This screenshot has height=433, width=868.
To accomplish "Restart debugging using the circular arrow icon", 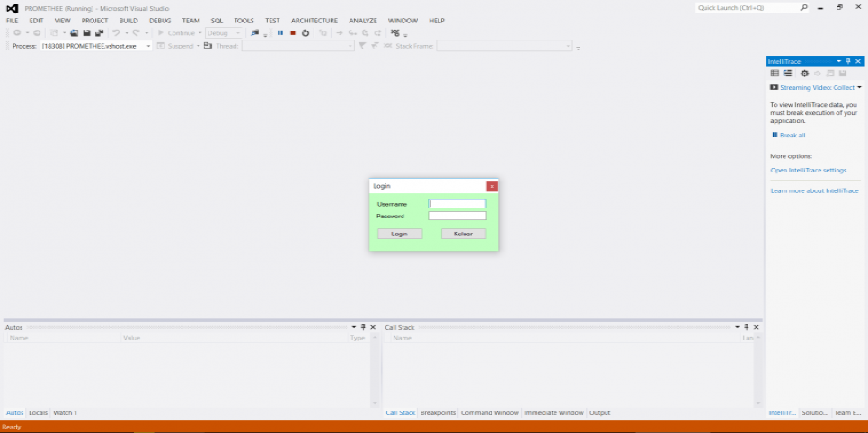I will click(x=305, y=32).
